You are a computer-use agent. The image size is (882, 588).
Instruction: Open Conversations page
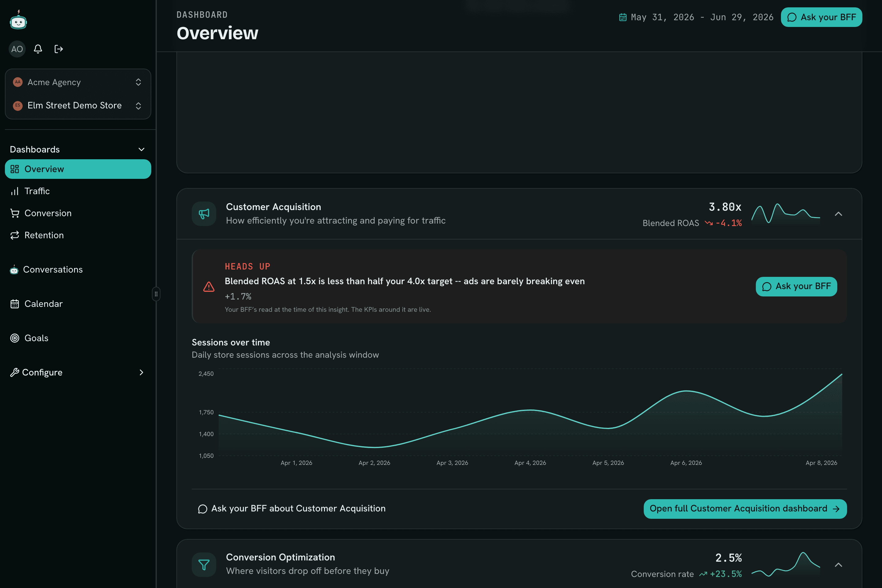78,269
